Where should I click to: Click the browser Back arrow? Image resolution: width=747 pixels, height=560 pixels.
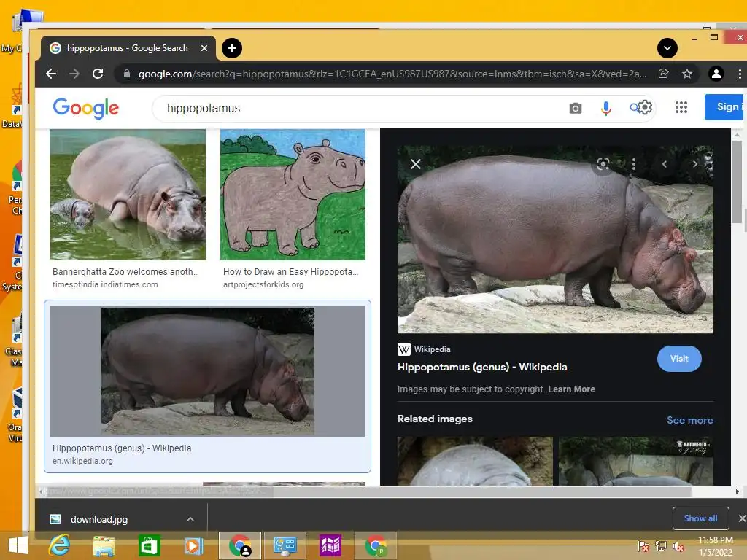click(x=51, y=74)
